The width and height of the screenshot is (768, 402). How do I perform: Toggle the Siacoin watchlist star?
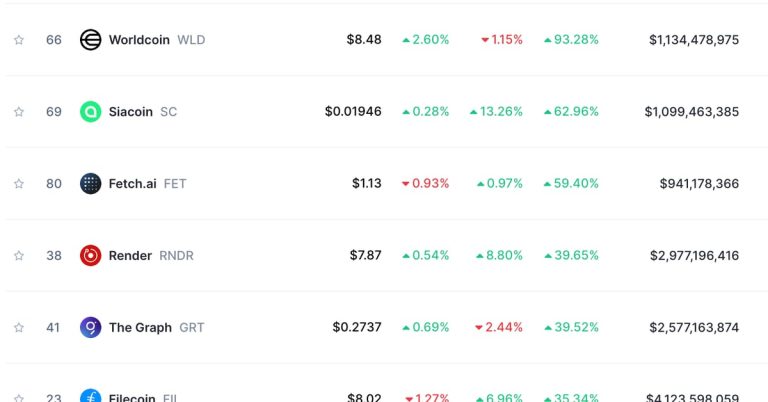click(x=19, y=112)
